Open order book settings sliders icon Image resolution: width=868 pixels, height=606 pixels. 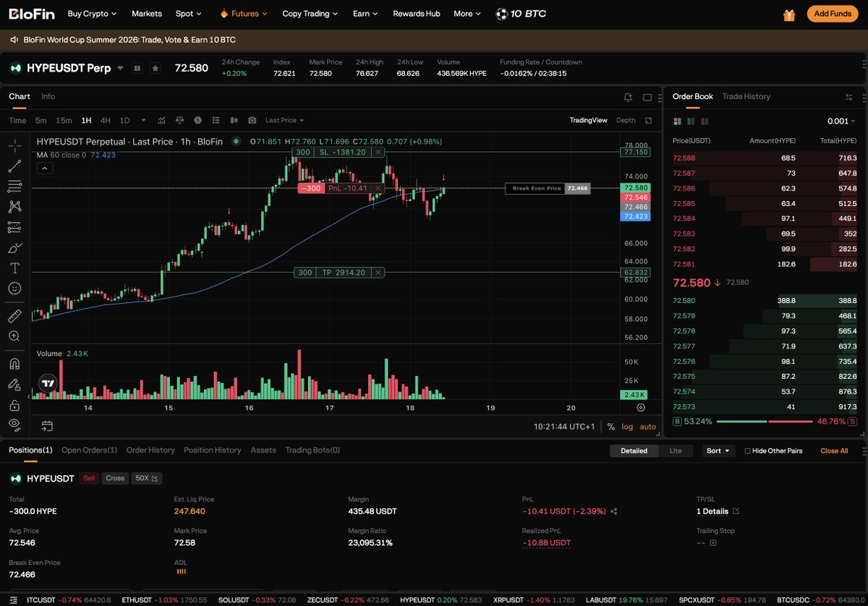(x=849, y=97)
